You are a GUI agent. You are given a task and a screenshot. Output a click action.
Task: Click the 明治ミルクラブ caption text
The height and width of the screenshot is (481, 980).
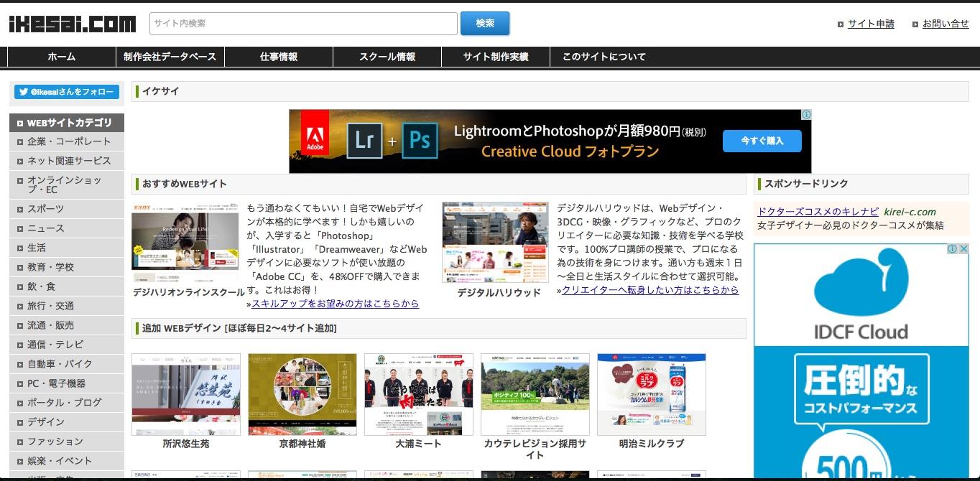[652, 444]
